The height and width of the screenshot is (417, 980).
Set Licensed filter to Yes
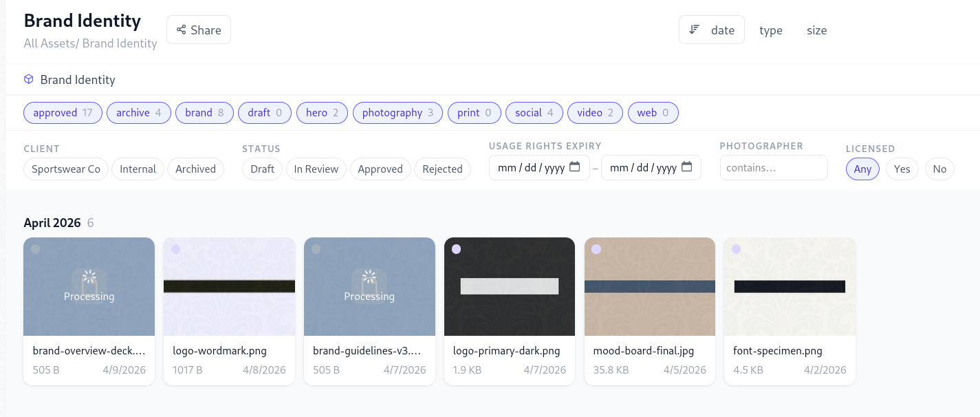(902, 169)
